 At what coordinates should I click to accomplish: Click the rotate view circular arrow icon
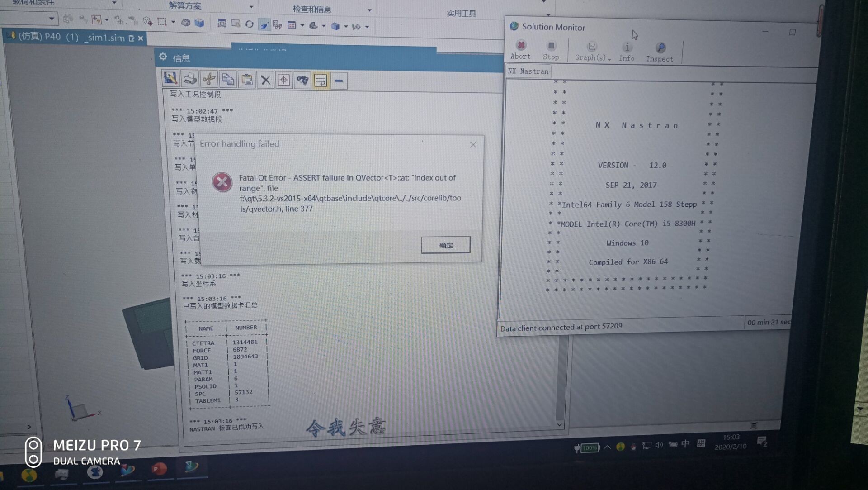[x=249, y=24]
